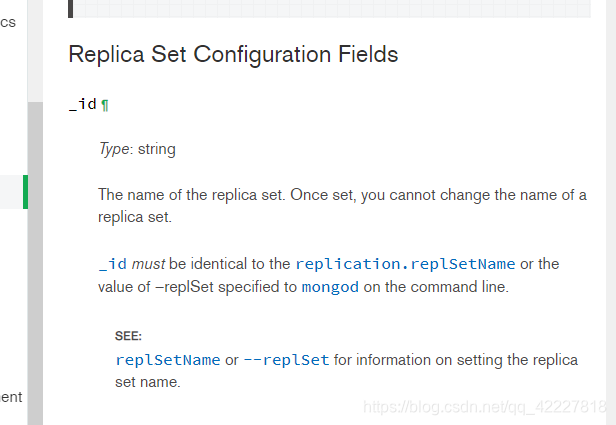
Task: Open the replSetName link under SEE
Action: tap(167, 360)
